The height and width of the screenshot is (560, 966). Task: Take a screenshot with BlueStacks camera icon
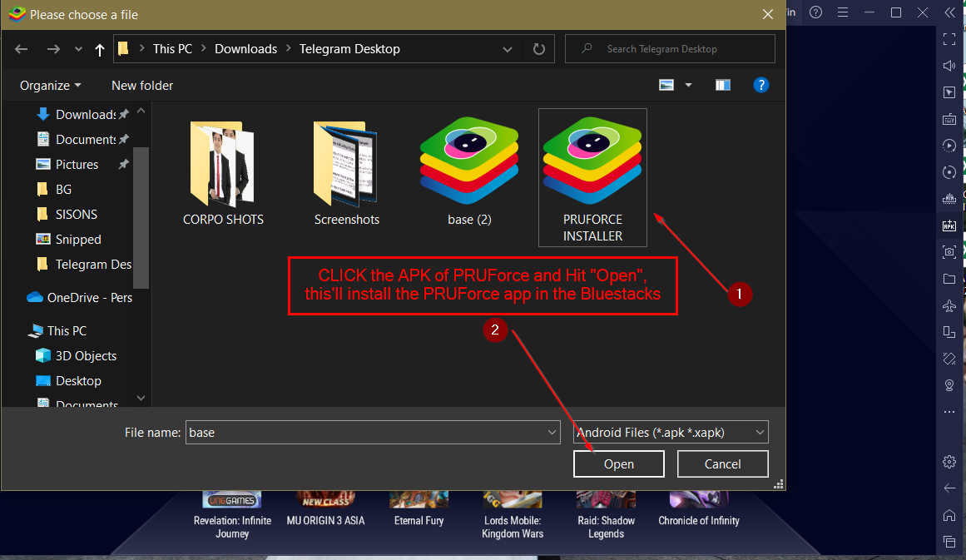coord(949,252)
